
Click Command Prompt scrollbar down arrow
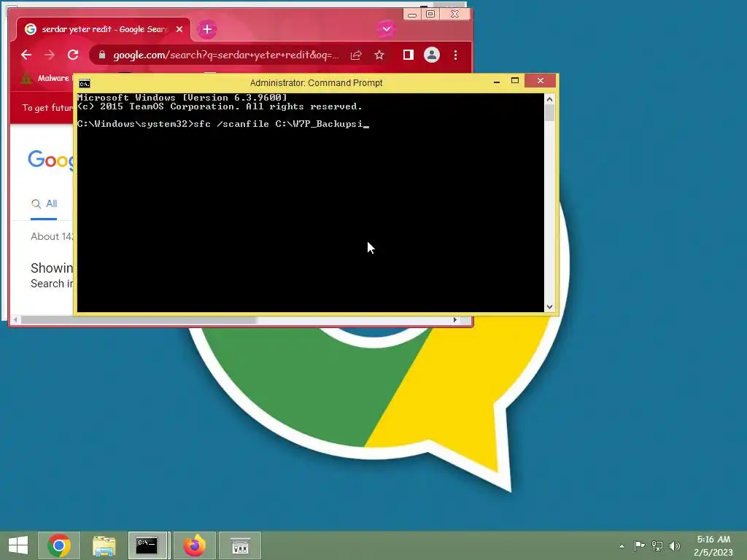[549, 307]
